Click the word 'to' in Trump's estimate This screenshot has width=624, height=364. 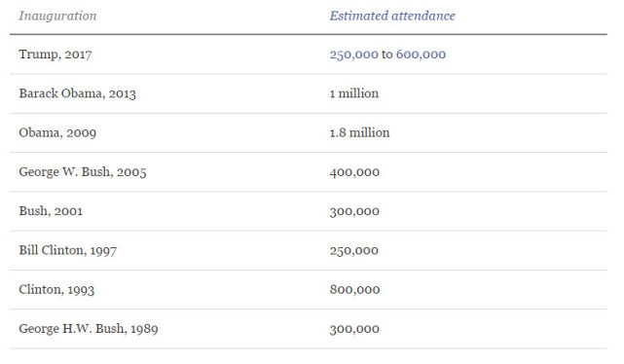(387, 55)
